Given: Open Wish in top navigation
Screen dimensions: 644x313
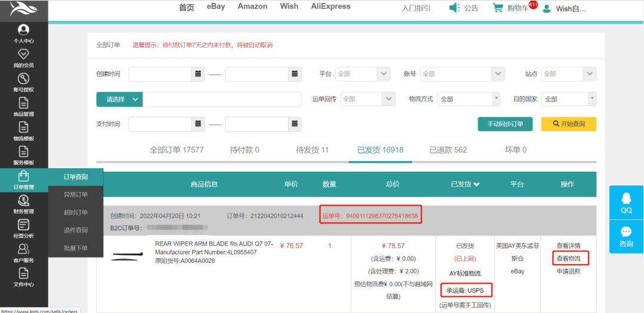Looking at the screenshot, I should point(289,7).
